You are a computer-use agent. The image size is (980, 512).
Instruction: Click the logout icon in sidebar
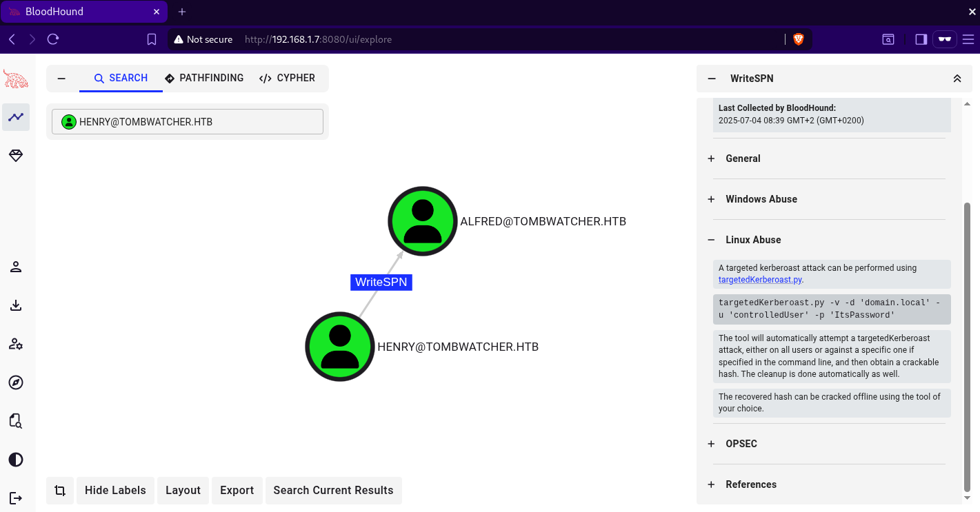(16, 498)
